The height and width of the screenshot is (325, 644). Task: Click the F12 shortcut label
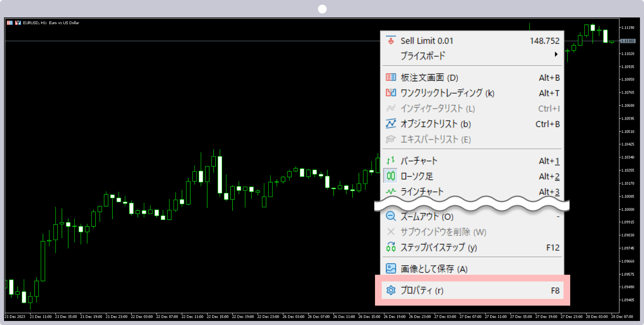coord(553,247)
